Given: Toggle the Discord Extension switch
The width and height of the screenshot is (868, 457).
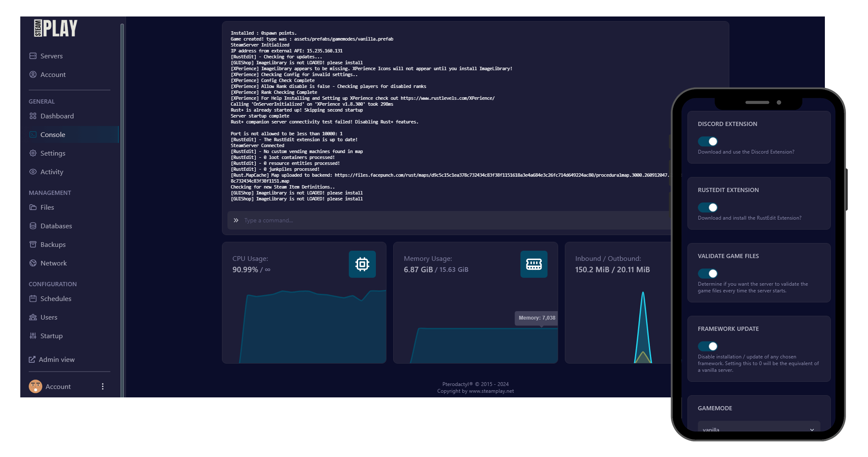Looking at the screenshot, I should point(708,141).
